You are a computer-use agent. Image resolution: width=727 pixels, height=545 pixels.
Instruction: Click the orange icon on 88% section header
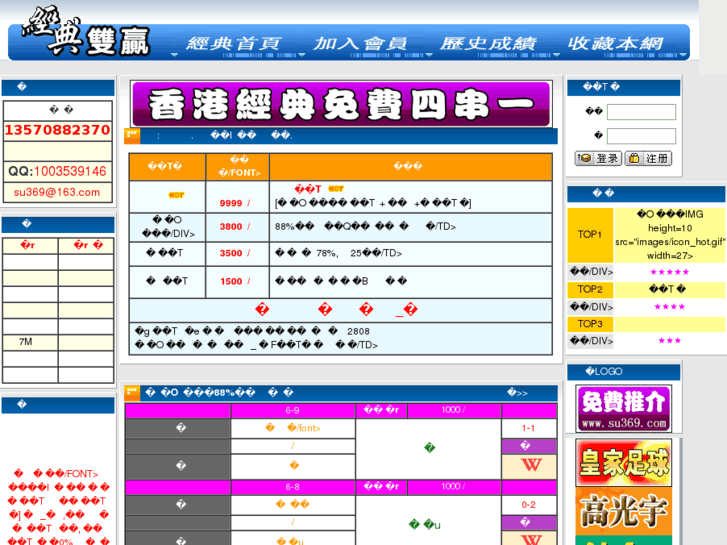[132, 393]
